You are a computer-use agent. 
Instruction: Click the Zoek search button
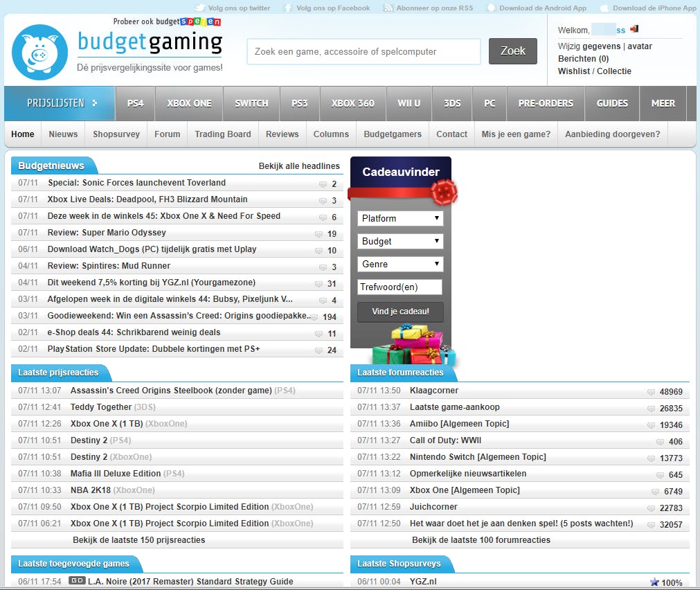point(513,51)
